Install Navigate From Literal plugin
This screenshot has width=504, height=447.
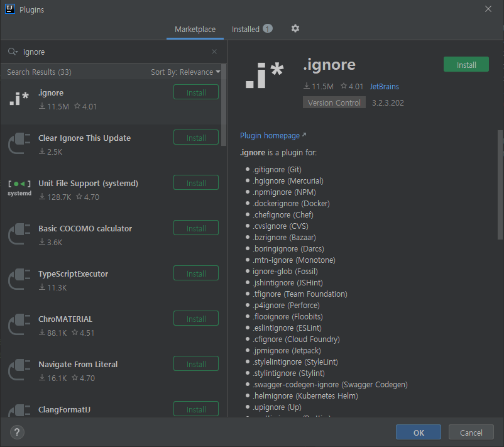point(196,364)
